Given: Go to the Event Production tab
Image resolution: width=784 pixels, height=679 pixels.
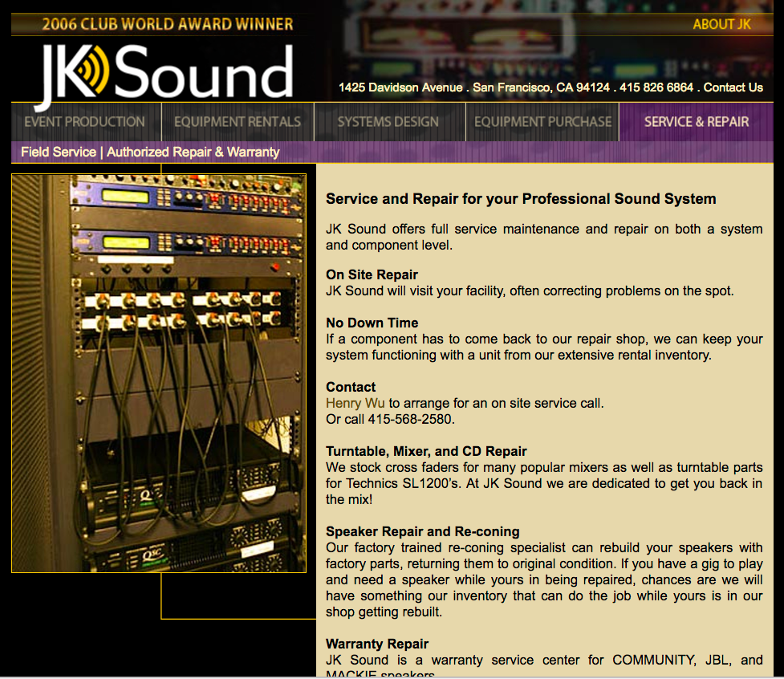Looking at the screenshot, I should click(x=85, y=122).
